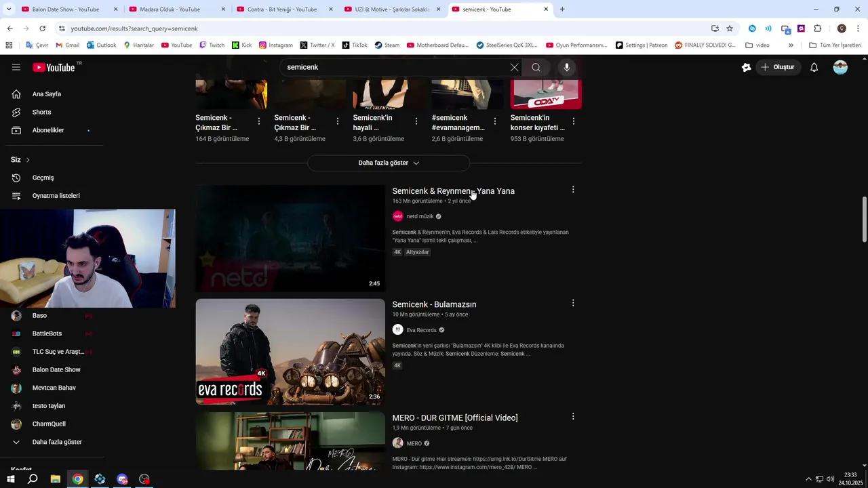The image size is (868, 488).
Task: Open the account avatar menu
Action: click(x=840, y=67)
